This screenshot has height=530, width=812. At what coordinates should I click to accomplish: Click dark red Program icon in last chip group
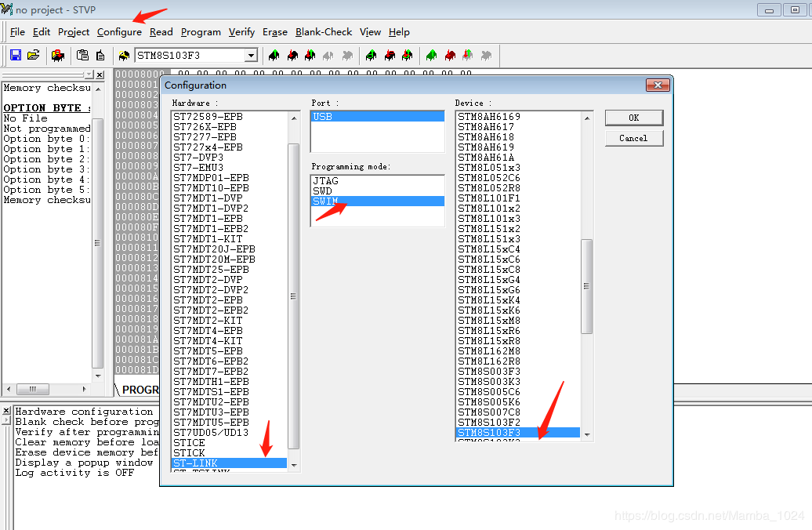pyautogui.click(x=450, y=56)
